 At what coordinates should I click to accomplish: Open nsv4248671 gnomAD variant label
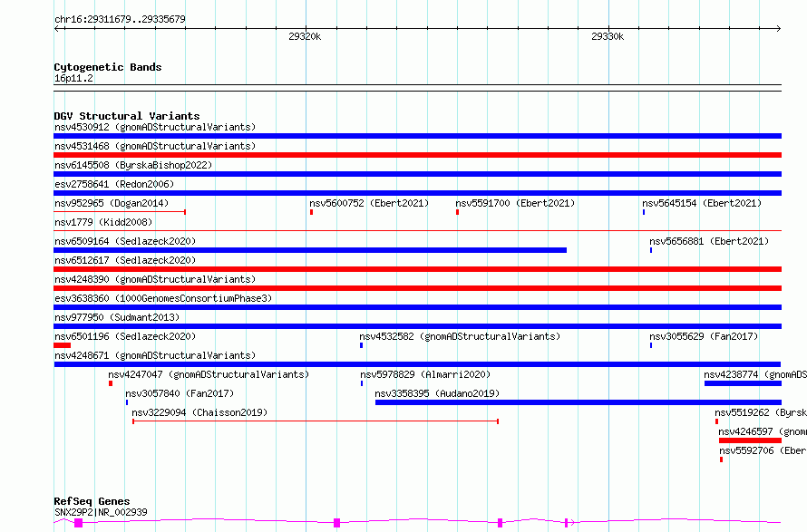[x=155, y=355]
